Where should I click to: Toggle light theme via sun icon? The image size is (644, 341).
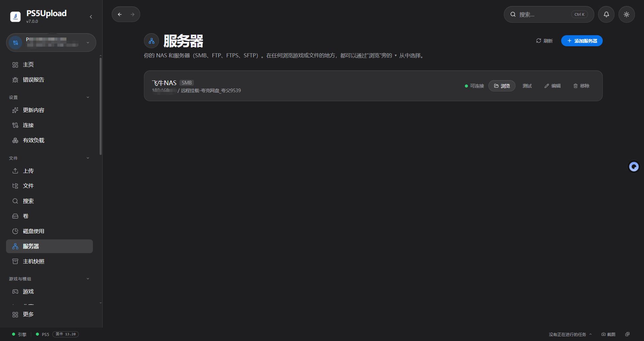pos(627,14)
